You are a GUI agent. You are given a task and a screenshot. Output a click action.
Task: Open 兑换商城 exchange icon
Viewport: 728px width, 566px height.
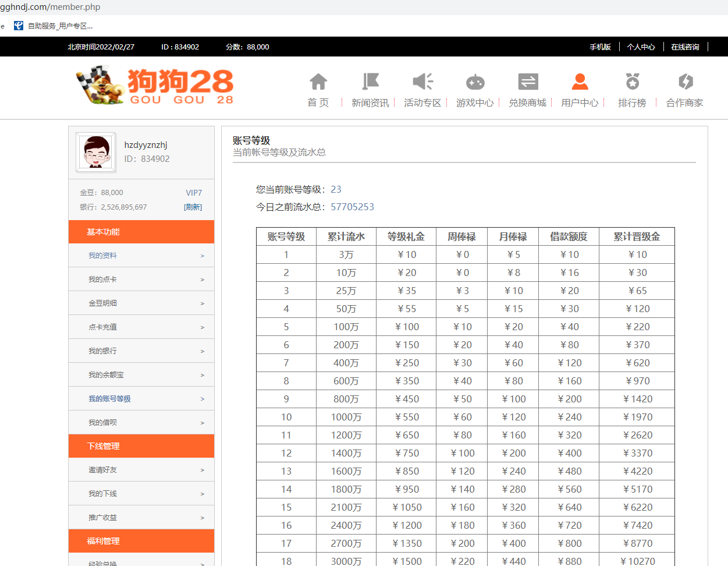pos(528,82)
